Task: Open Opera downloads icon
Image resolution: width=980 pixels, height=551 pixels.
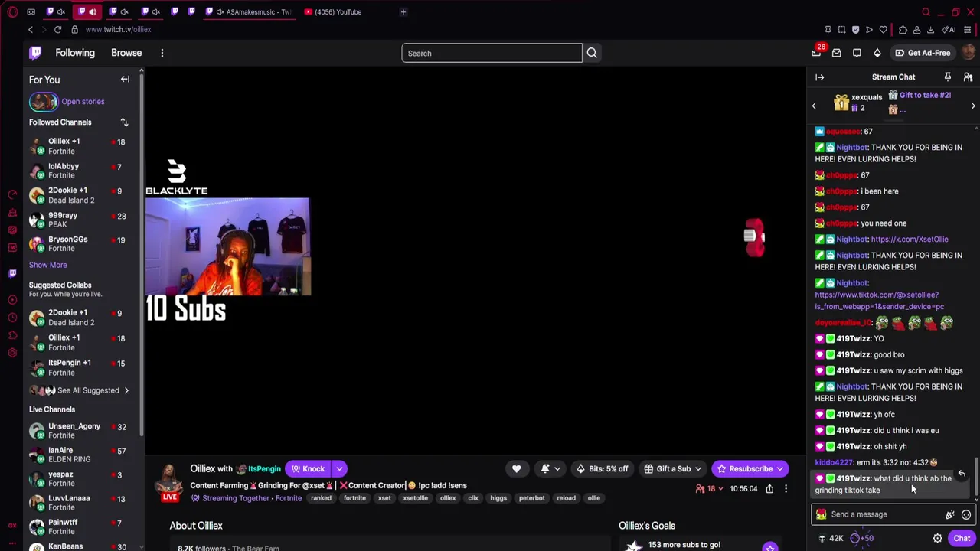Action: click(931, 30)
